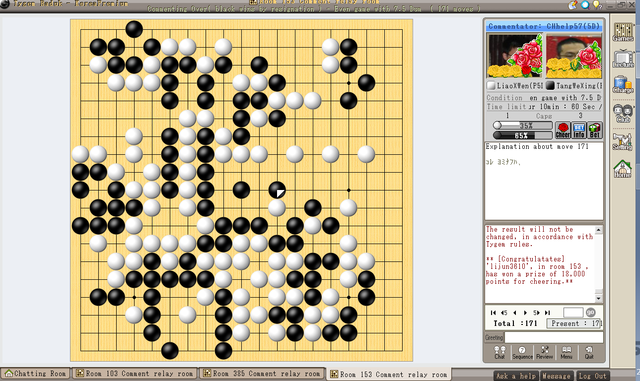The width and height of the screenshot is (640, 381).
Task: Jump to the last move
Action: point(547,312)
